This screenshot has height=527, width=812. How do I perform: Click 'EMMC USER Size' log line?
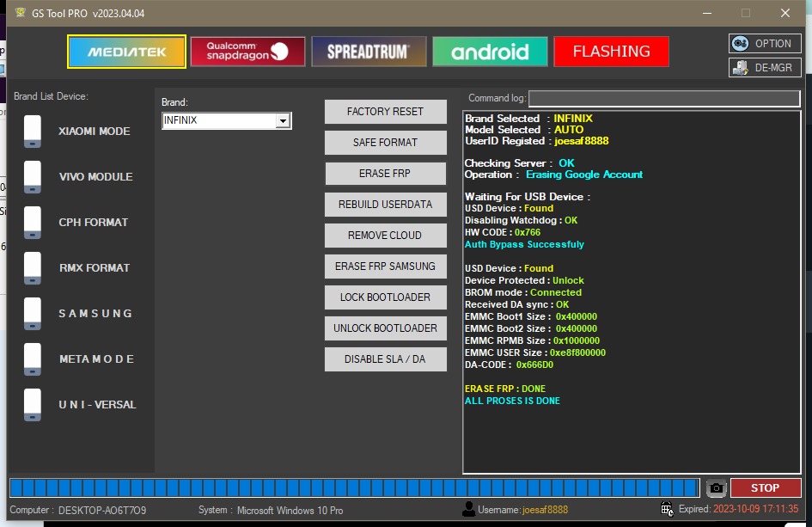[535, 352]
